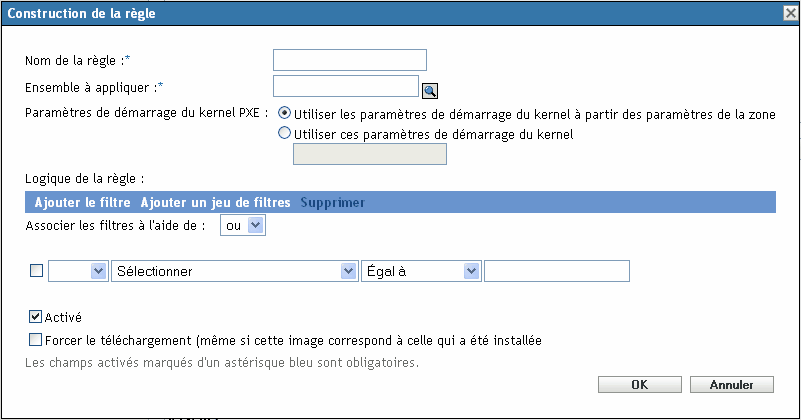
Task: Close the Construction de la règle dialog
Action: (790, 13)
